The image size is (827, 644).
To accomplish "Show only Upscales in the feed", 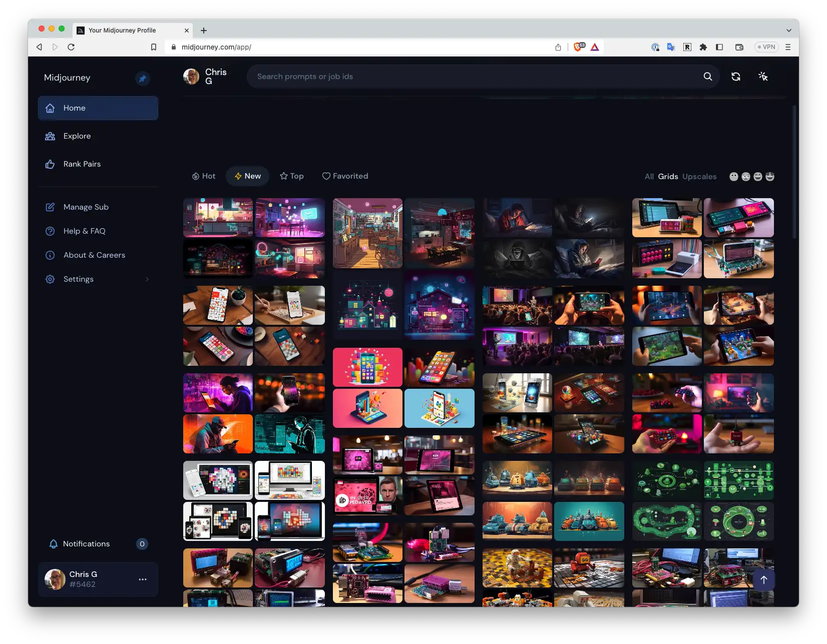I will [x=699, y=176].
